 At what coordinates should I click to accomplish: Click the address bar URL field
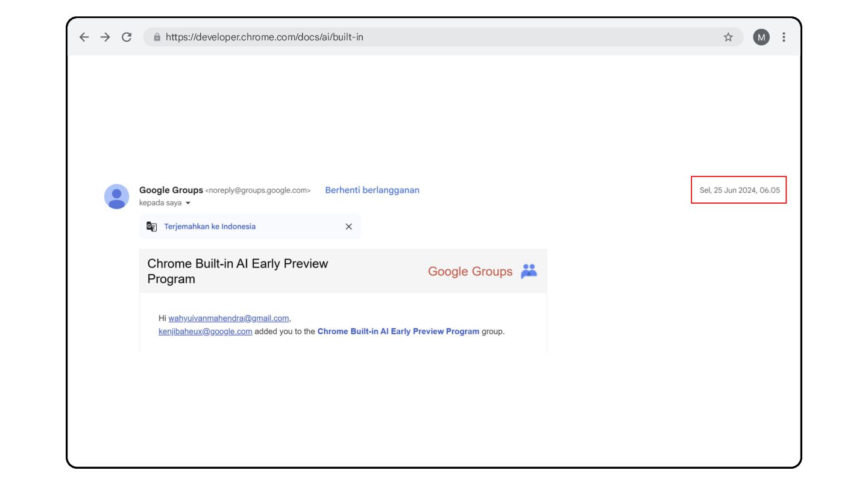tap(443, 37)
